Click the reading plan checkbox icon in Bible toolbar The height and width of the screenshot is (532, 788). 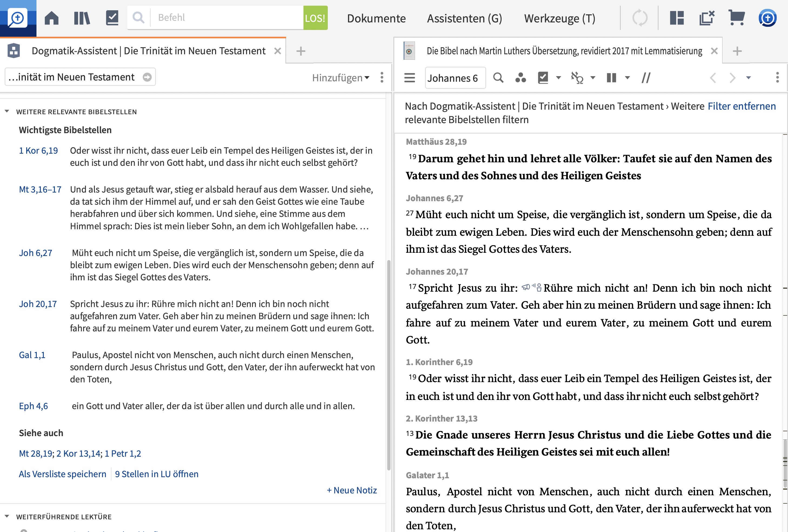[543, 78]
